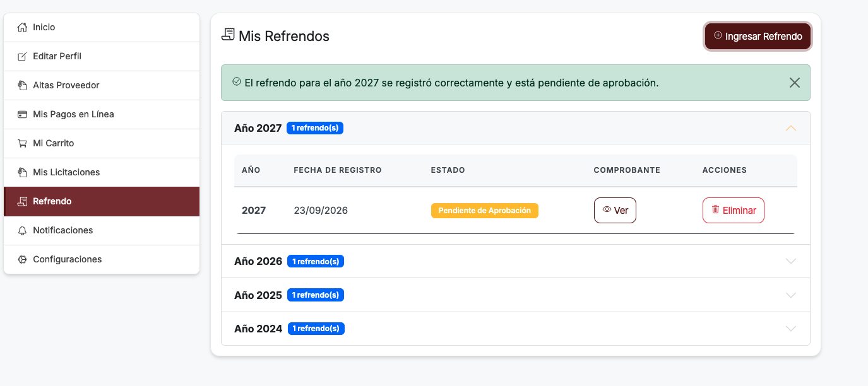
Task: Expand the Año 2025 section chevron
Action: coord(790,295)
